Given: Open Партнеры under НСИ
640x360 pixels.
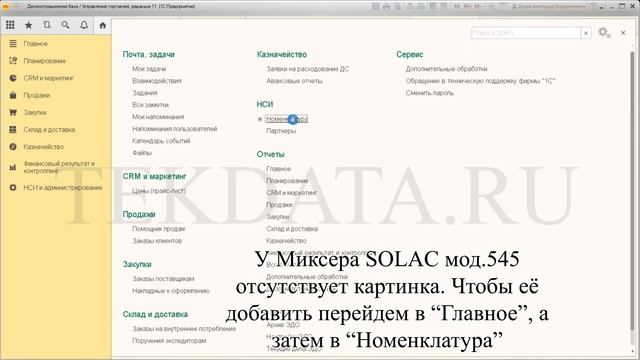Looking at the screenshot, I should click(281, 131).
